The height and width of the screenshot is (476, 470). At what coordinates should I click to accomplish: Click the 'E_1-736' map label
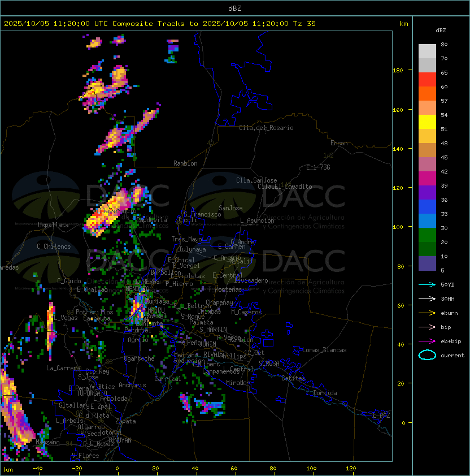[318, 167]
